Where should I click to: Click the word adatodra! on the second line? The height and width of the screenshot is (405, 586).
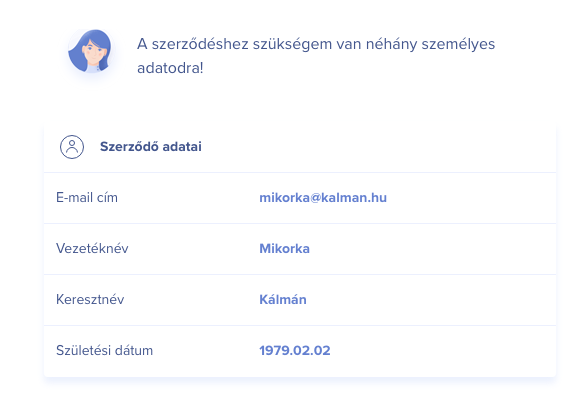pos(170,68)
